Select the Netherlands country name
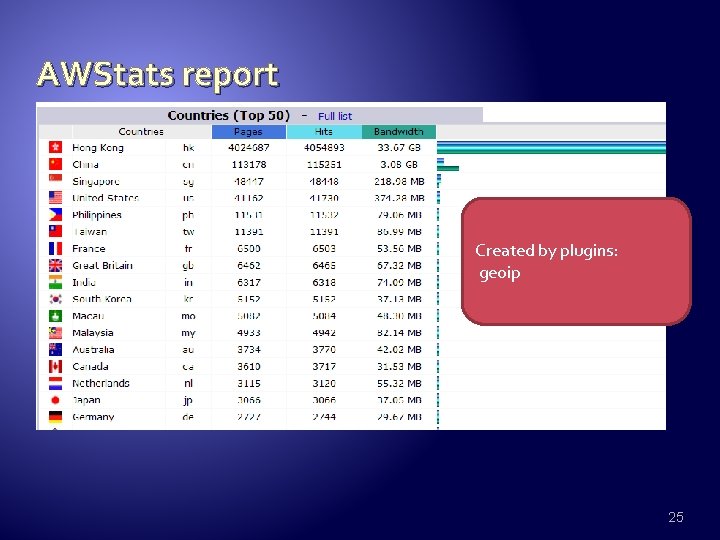 click(x=101, y=383)
